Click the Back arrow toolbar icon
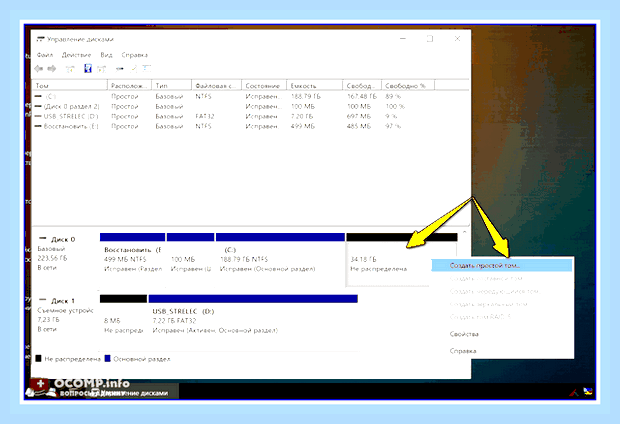 39,69
